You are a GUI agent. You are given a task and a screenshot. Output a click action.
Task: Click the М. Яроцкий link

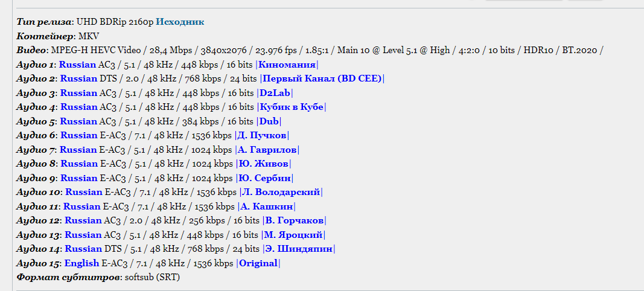point(293,235)
